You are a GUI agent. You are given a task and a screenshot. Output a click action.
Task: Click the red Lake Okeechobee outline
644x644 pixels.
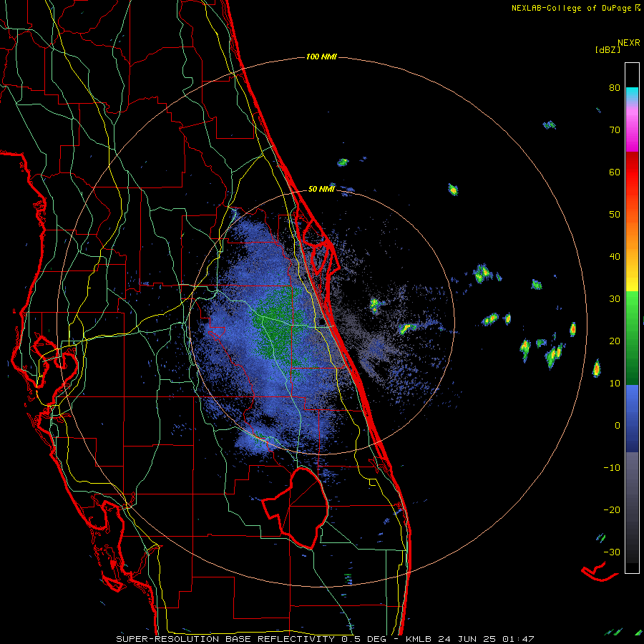point(296,508)
